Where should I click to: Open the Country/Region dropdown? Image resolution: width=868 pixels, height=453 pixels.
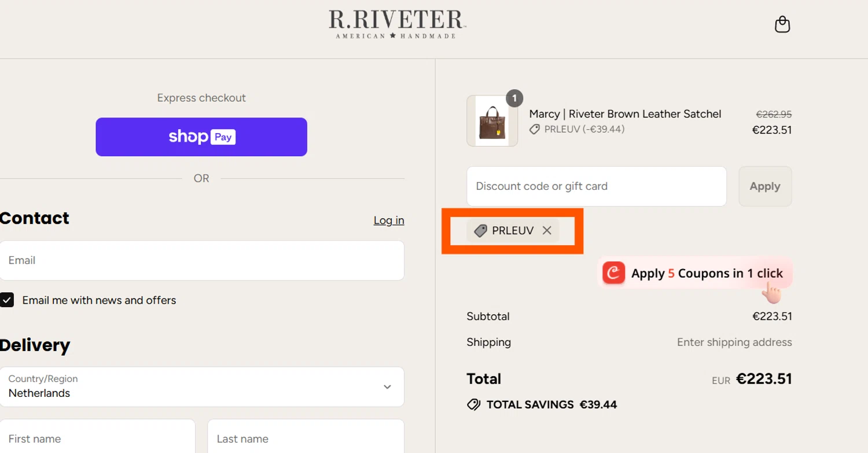[x=202, y=386]
